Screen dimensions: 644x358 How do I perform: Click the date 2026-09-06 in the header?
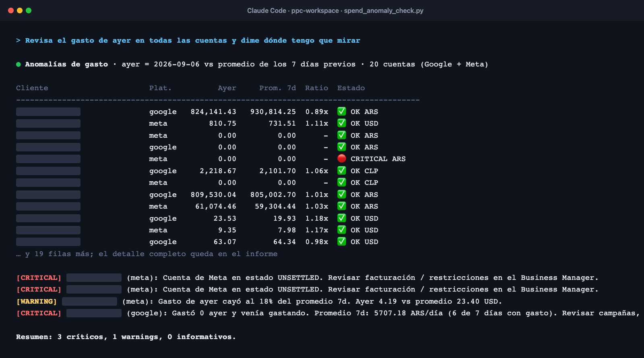pos(177,64)
